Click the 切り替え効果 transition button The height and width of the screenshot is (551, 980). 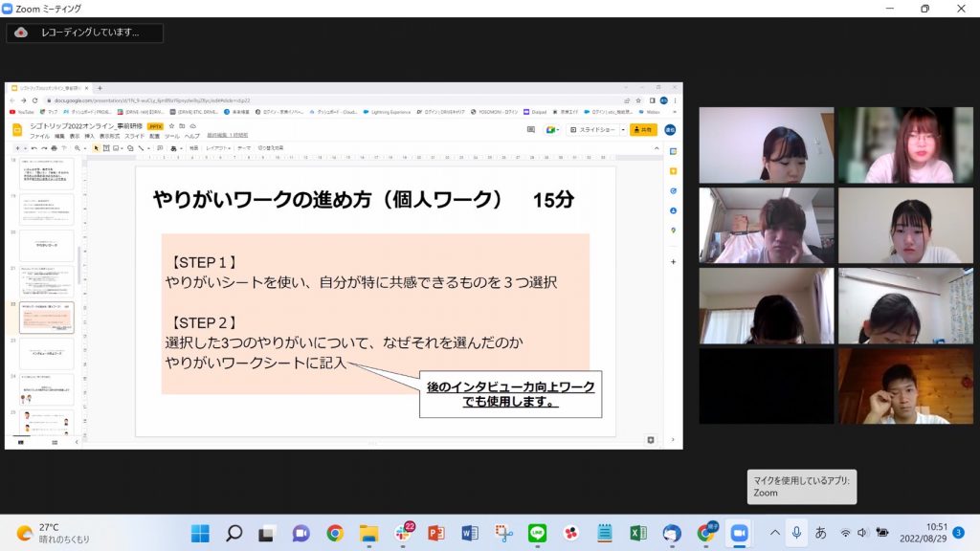[271, 148]
